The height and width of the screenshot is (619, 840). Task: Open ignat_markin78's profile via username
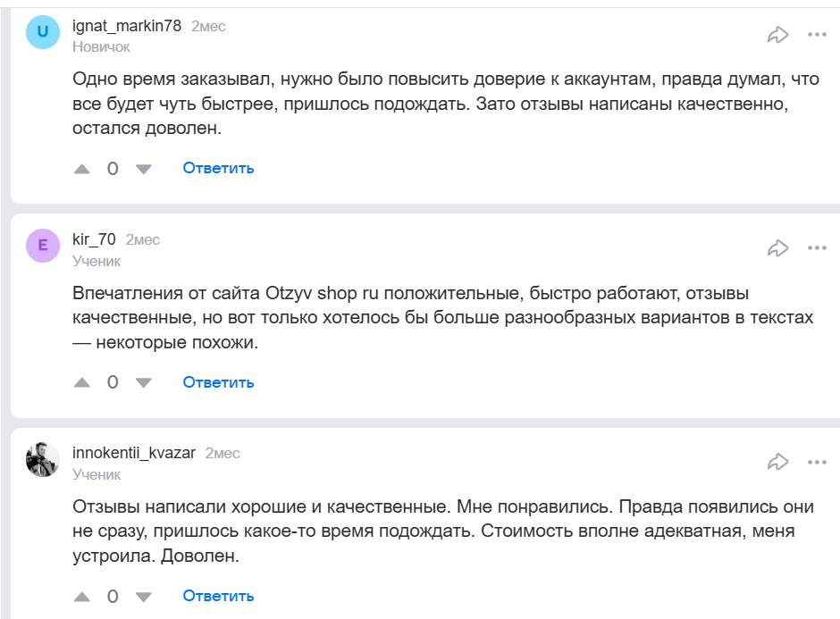click(x=126, y=26)
